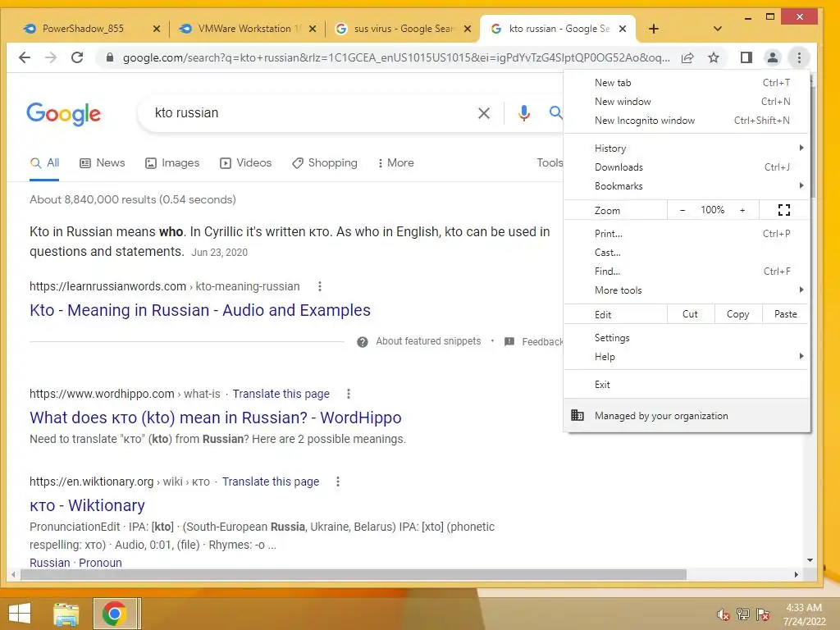Open the More search filters dropdown
The height and width of the screenshot is (630, 840).
click(x=395, y=163)
